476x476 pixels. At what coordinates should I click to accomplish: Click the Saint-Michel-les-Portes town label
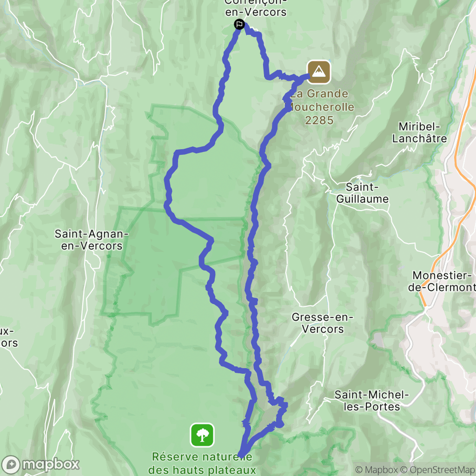point(372,401)
